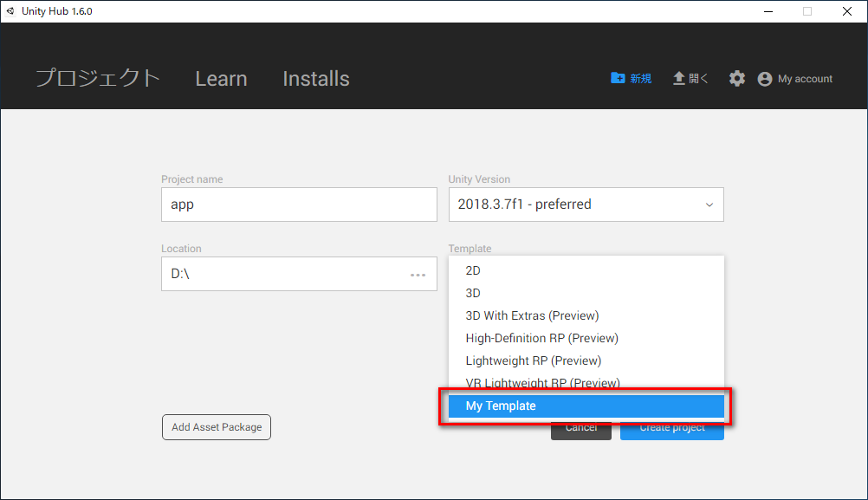Screen dimensions: 868x500
Task: Browse location with the three-dots icon
Action: pyautogui.click(x=418, y=275)
